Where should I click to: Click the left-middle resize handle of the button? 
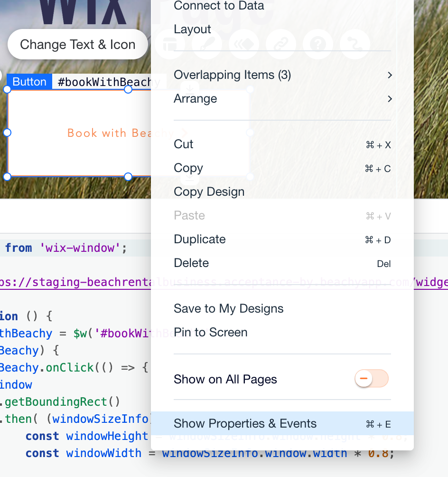point(7,133)
